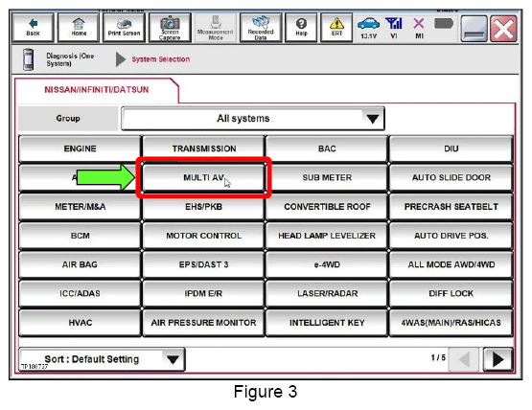The image size is (532, 410).
Task: Click the MI connection status icon
Action: pos(419,28)
